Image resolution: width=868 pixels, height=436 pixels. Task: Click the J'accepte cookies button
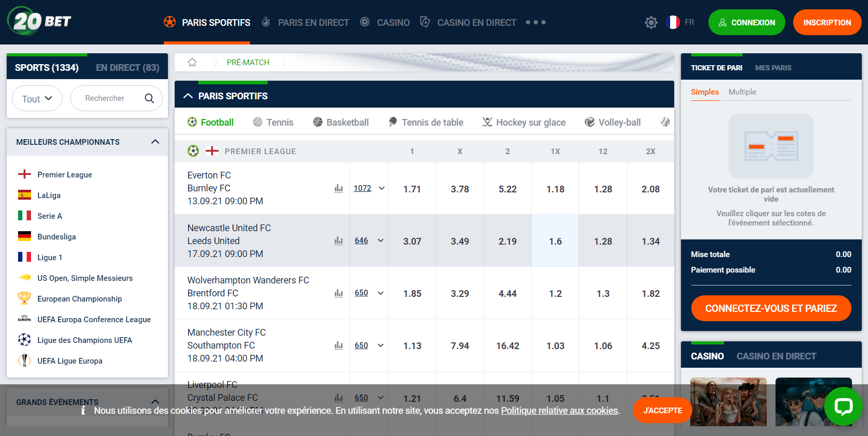(x=662, y=410)
